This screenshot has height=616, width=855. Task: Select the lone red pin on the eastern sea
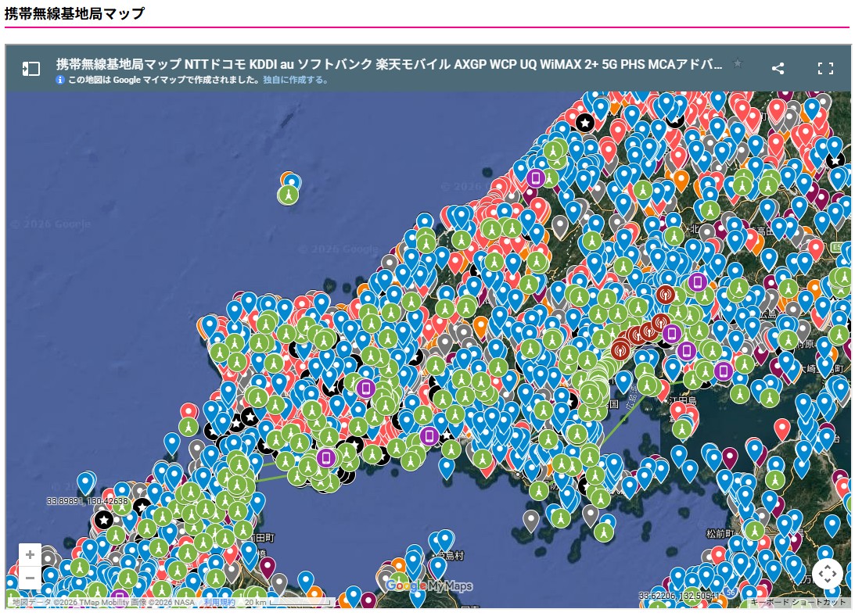coord(782,428)
